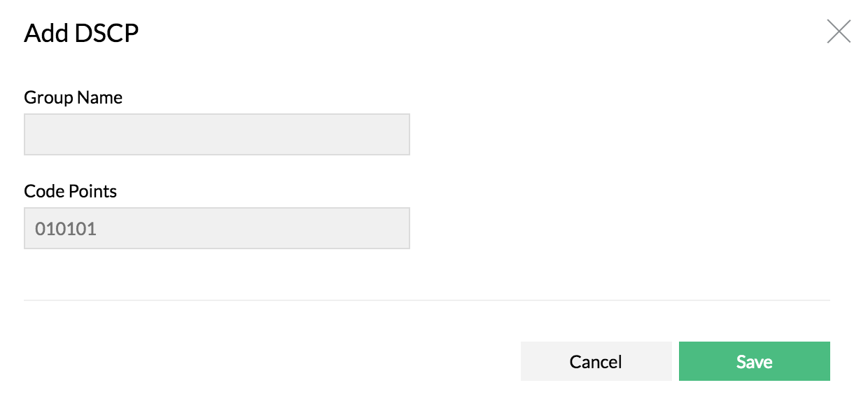The width and height of the screenshot is (868, 399).
Task: Exit the dialog via the X button
Action: click(839, 31)
